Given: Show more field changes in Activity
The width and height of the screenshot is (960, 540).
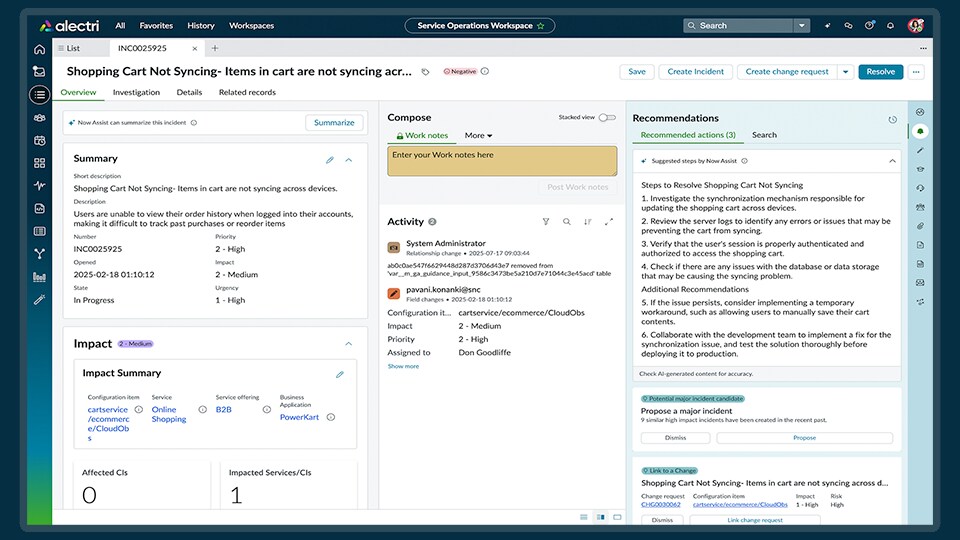Looking at the screenshot, I should (x=403, y=366).
